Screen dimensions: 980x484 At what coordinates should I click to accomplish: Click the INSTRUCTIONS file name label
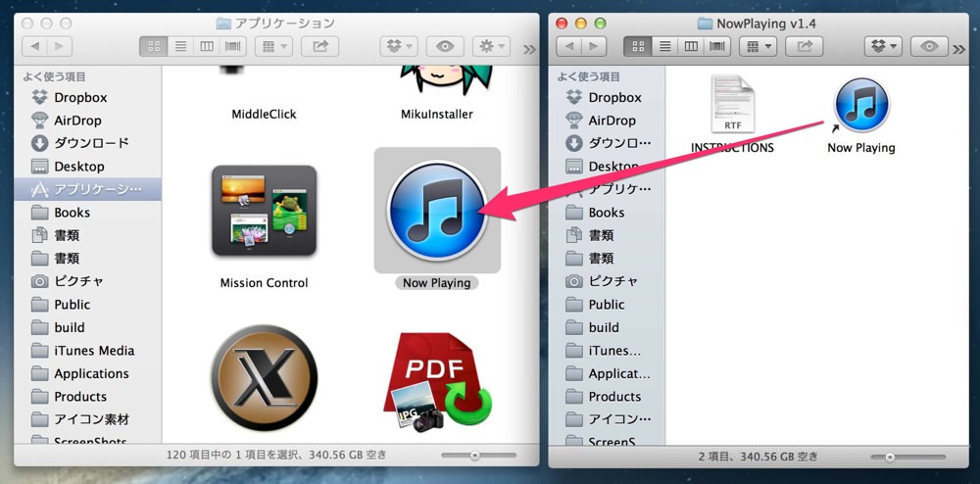[x=732, y=148]
